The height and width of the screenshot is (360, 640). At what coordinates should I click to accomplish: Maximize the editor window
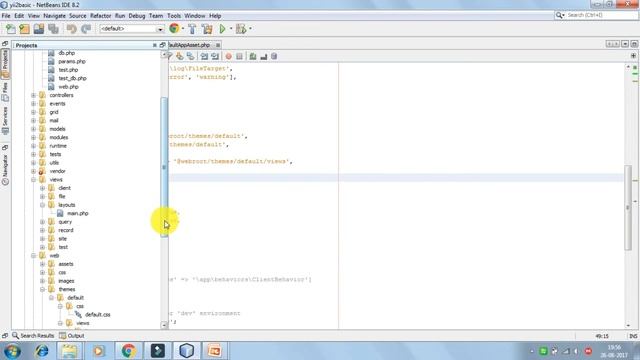pyautogui.click(x=634, y=44)
